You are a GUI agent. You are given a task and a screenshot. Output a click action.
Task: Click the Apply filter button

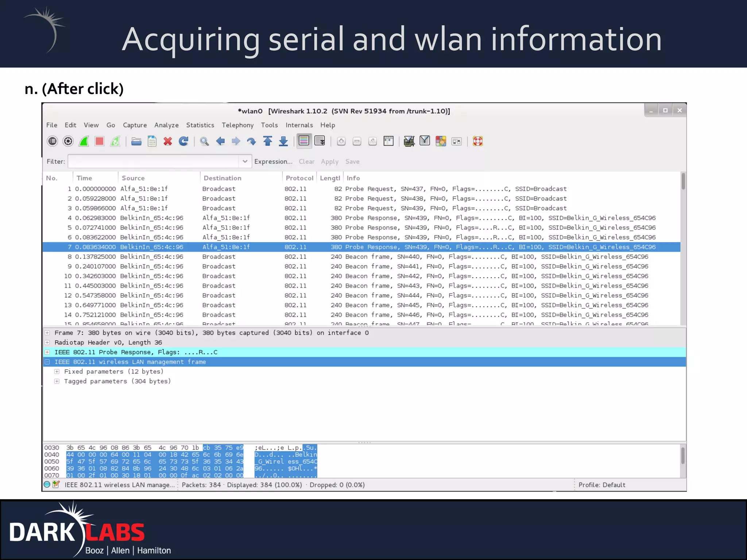point(330,162)
